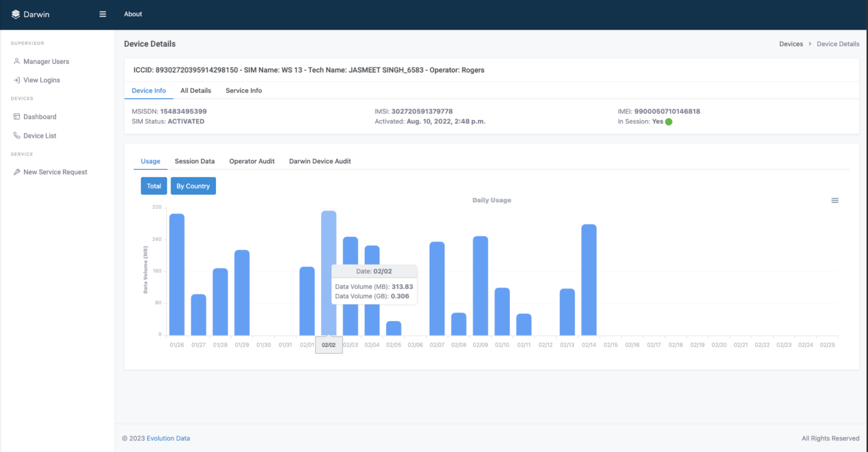Image resolution: width=868 pixels, height=452 pixels.
Task: Toggle the sidebar hamburger menu
Action: (x=103, y=14)
